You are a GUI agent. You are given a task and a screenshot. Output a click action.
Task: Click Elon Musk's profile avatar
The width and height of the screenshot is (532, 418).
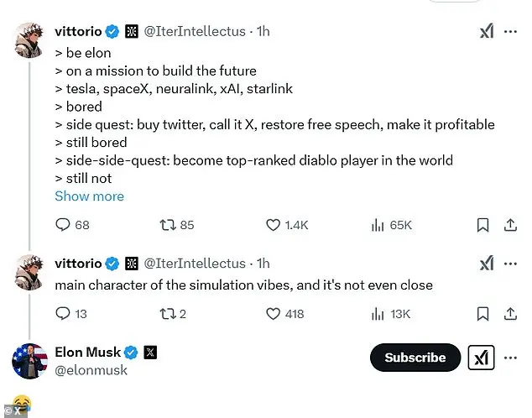(29, 361)
